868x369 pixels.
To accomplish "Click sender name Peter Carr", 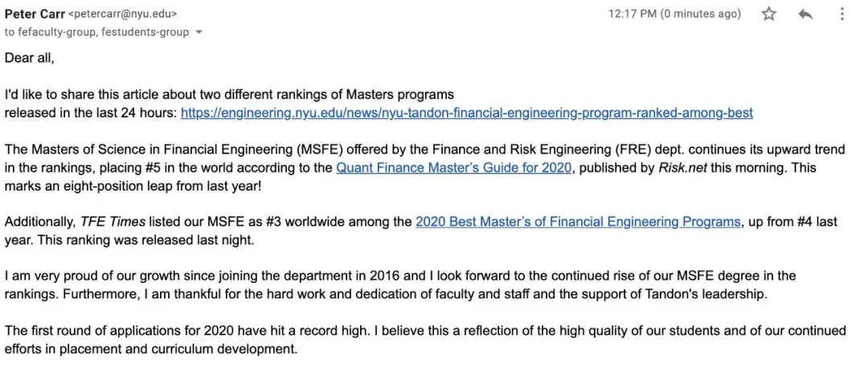I will coord(35,14).
